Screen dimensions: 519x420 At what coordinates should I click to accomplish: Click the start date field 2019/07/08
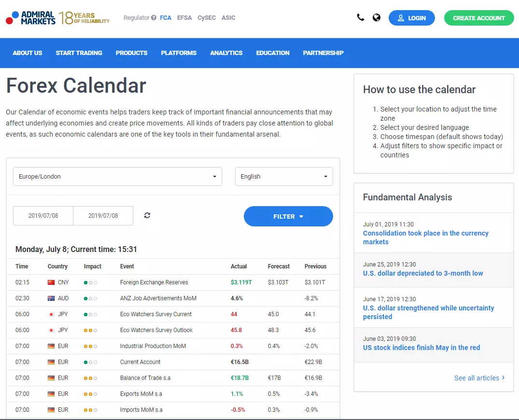[x=43, y=216]
